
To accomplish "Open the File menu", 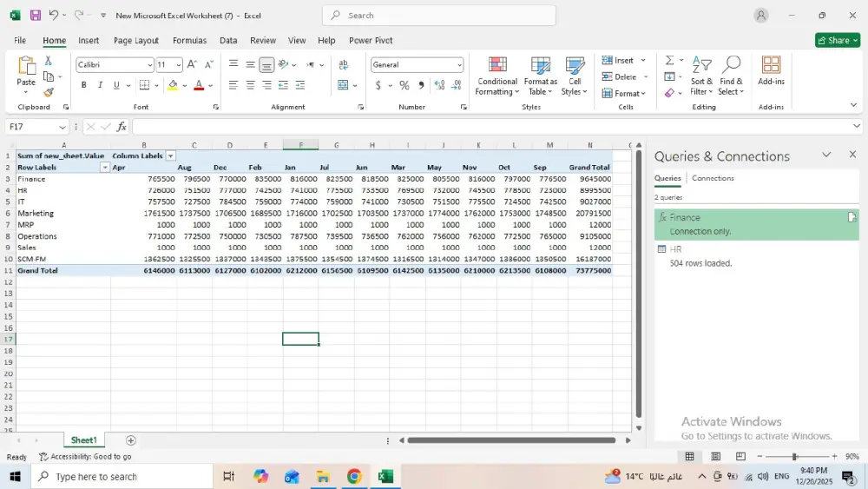I will click(20, 41).
